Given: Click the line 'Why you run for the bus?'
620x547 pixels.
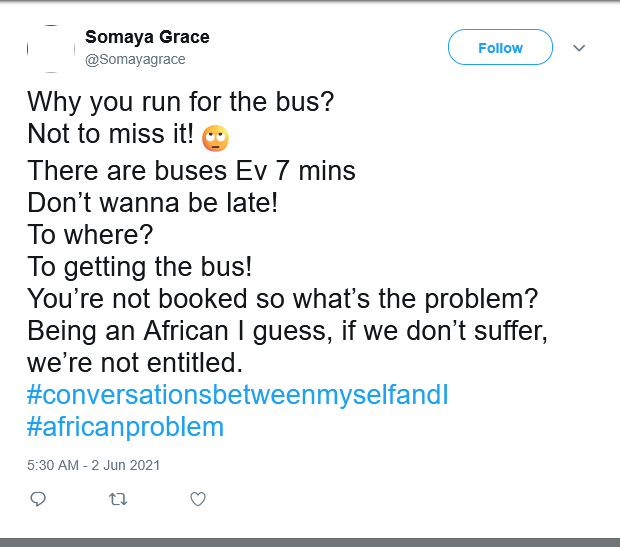Looking at the screenshot, I should tap(181, 102).
